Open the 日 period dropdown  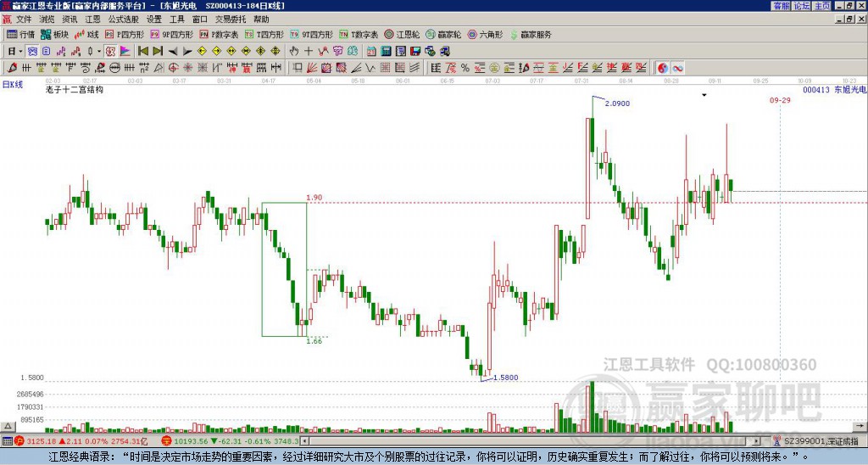pos(15,52)
